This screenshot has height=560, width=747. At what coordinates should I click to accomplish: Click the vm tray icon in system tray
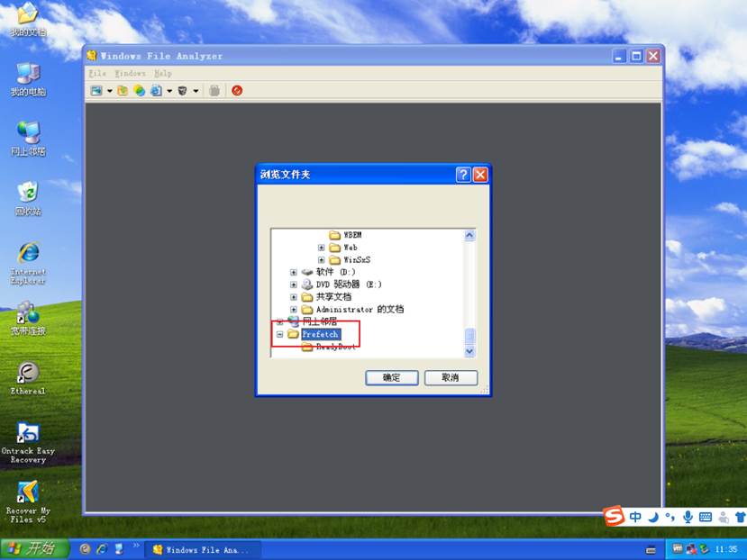pos(678,549)
